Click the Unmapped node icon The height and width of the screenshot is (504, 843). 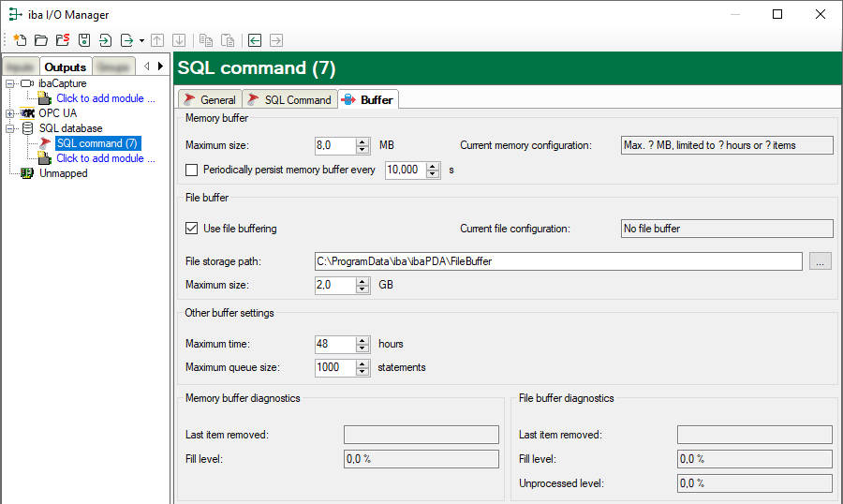[27, 173]
